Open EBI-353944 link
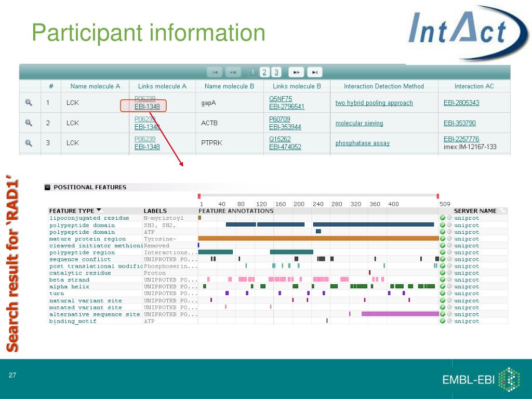This screenshot has width=532, height=399. (285, 127)
